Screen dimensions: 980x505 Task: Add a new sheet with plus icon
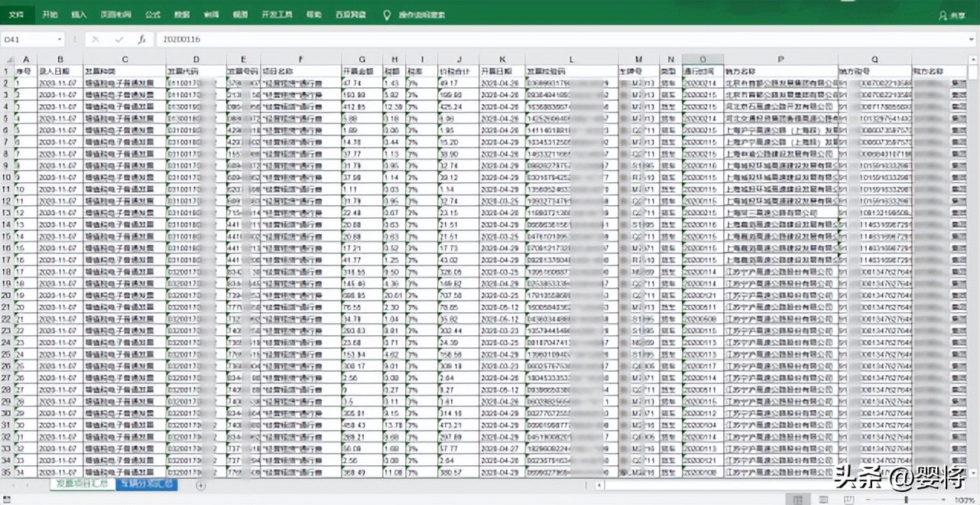pos(201,485)
